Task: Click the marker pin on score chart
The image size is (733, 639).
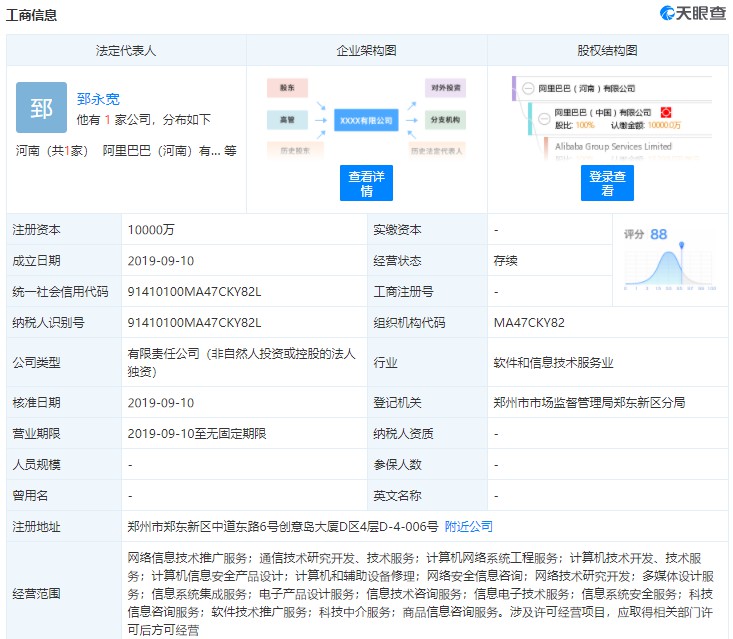Action: point(682,245)
